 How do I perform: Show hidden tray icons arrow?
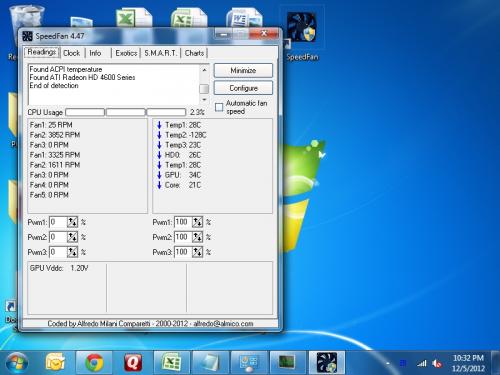click(x=387, y=364)
